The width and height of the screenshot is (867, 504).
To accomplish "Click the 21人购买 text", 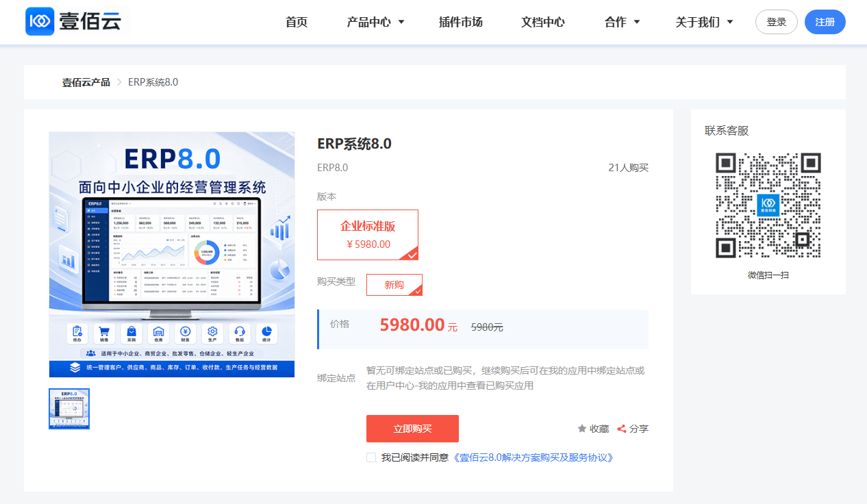I will click(628, 168).
